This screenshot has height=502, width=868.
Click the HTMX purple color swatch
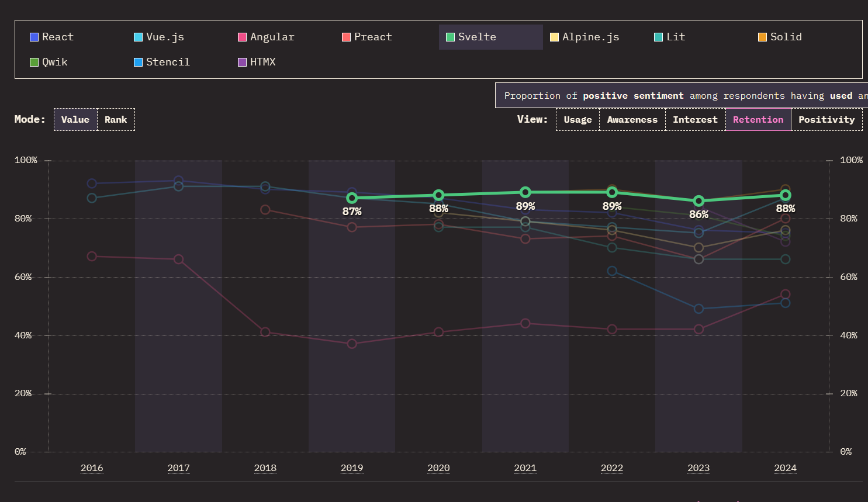(242, 62)
